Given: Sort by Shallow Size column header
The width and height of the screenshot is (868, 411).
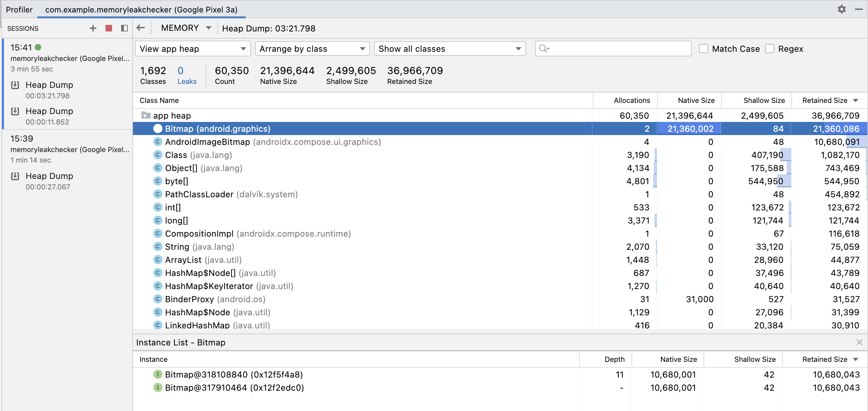Looking at the screenshot, I should tap(764, 101).
